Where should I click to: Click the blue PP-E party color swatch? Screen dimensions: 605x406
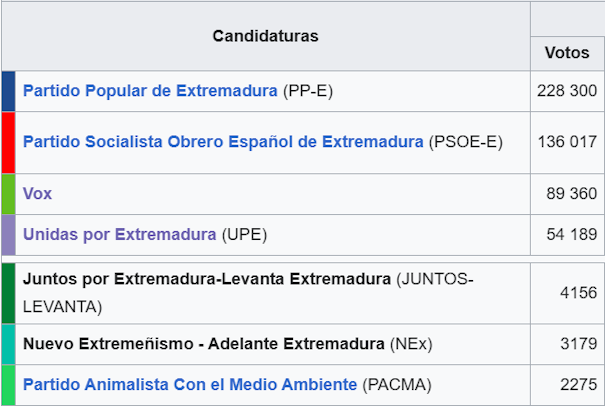point(8,91)
